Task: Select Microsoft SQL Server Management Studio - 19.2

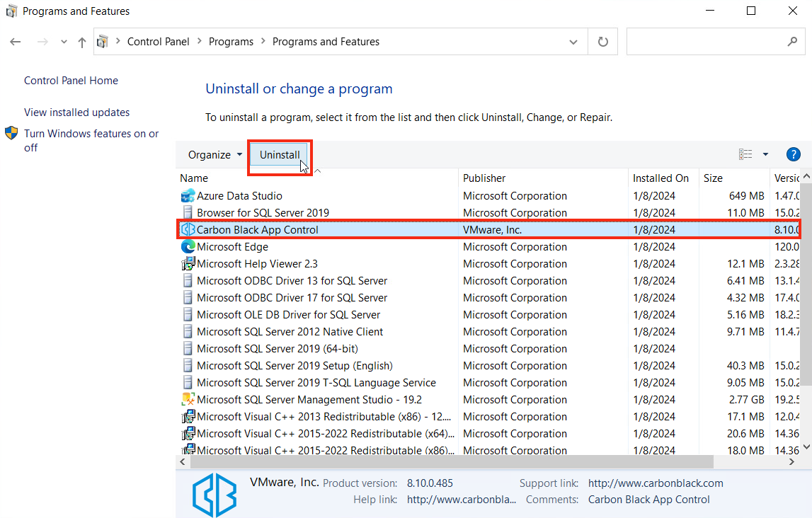Action: [x=309, y=400]
